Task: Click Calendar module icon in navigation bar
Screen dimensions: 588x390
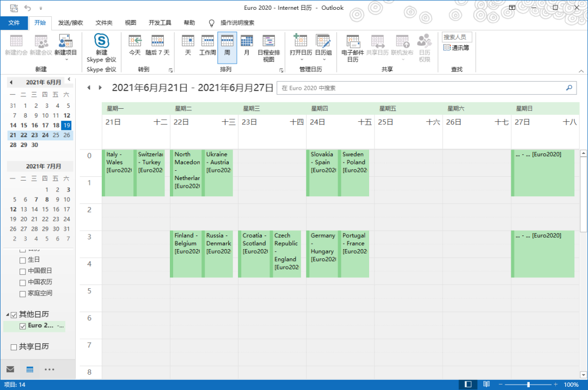Action: (x=30, y=369)
